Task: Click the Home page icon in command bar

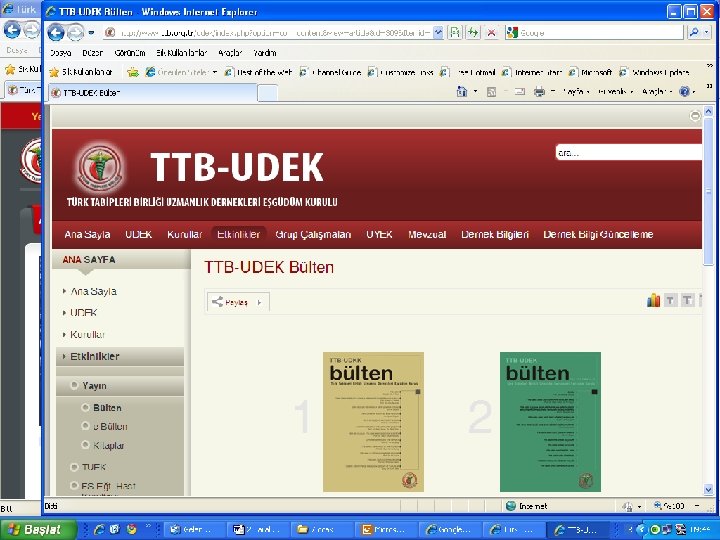Action: (x=462, y=92)
